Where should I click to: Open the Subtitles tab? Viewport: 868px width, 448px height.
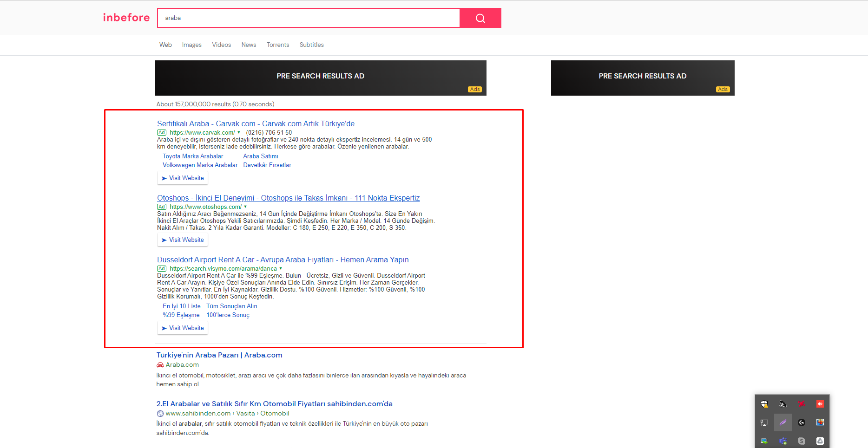click(x=312, y=45)
